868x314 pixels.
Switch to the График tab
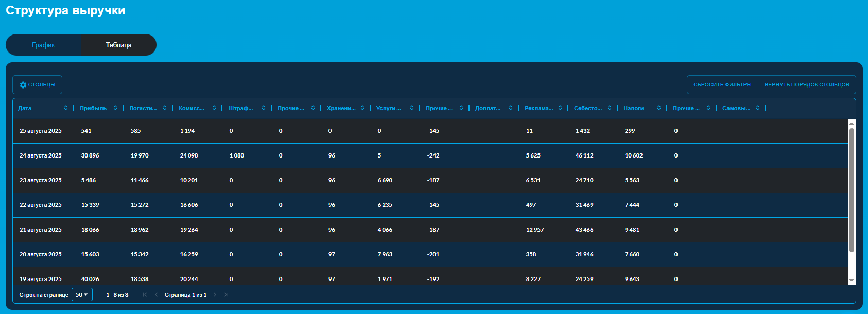tap(43, 45)
